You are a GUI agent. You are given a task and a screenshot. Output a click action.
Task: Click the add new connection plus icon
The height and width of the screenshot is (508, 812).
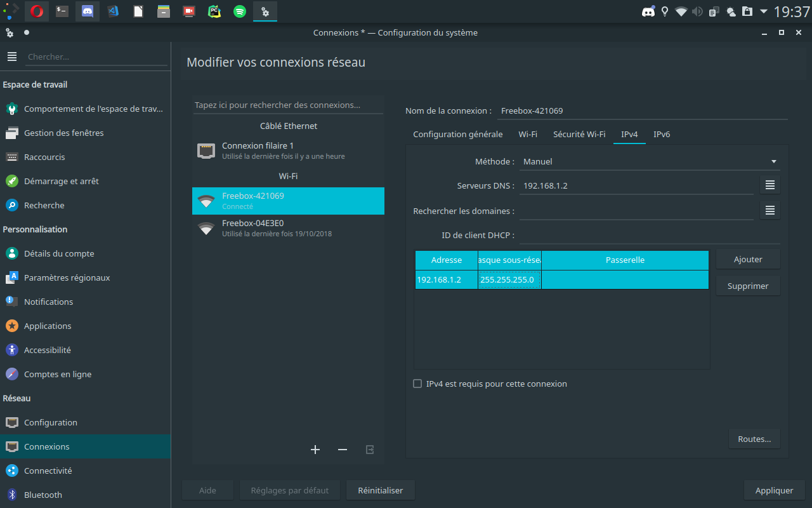click(315, 450)
